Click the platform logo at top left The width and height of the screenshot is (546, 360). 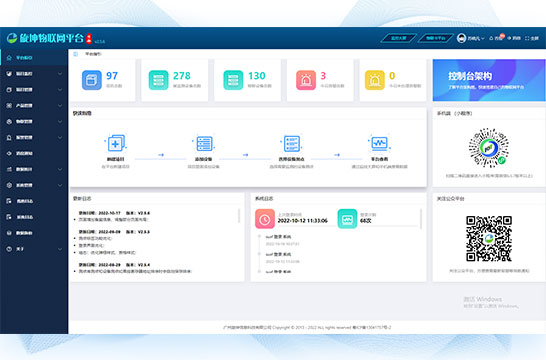coord(12,38)
